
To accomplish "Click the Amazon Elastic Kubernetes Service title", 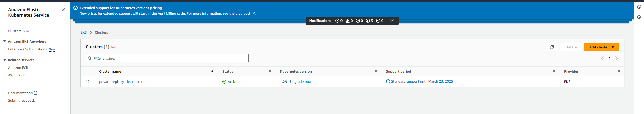I will [28, 12].
